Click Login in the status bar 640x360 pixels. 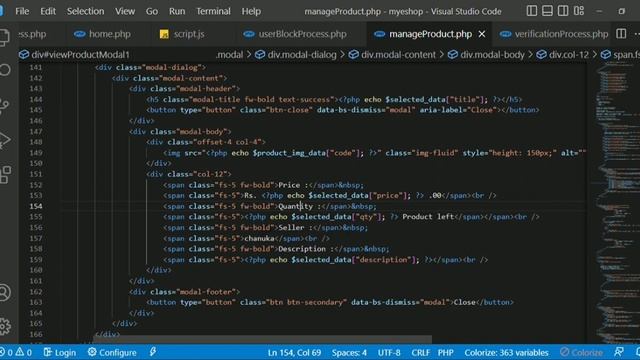60,352
